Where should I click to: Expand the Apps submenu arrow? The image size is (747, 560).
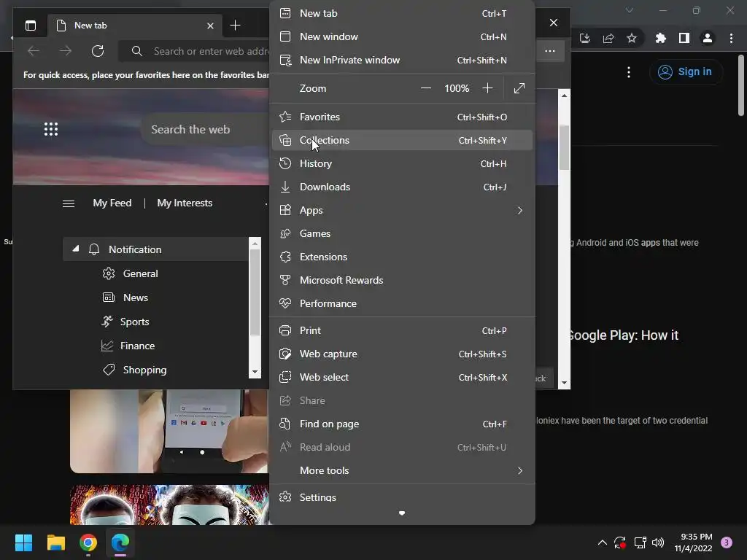(519, 210)
